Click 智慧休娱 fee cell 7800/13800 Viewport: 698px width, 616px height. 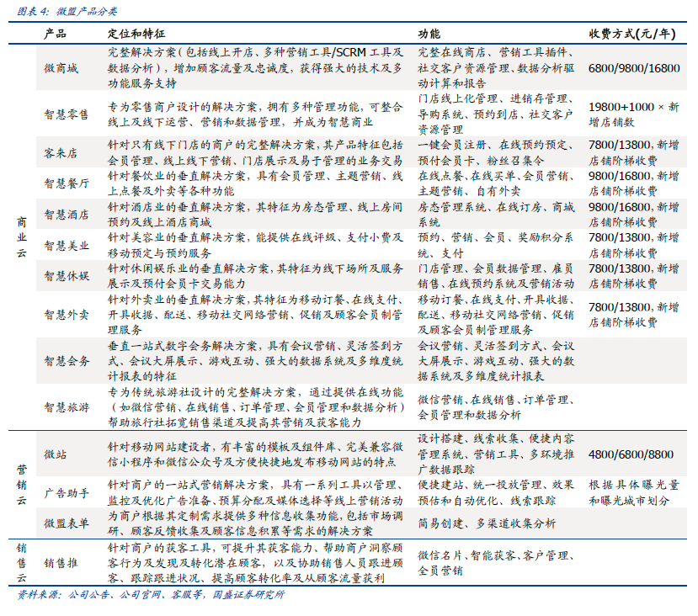(634, 276)
